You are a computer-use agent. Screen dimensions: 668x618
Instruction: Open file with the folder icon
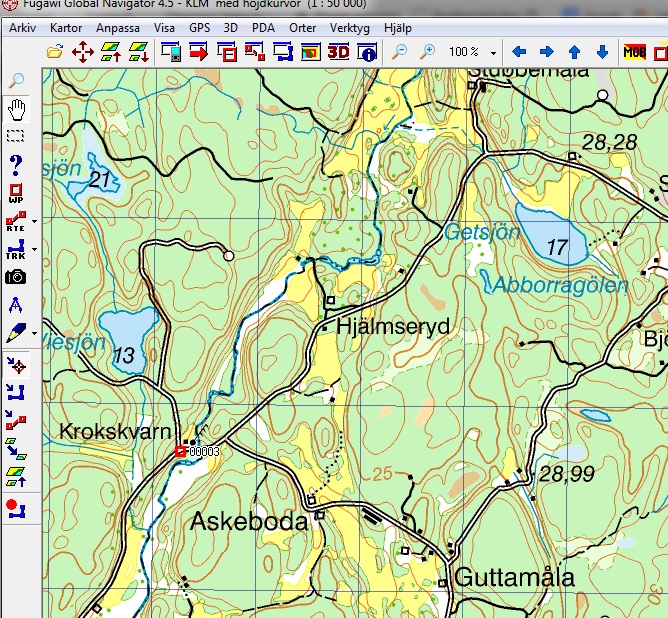[55, 52]
